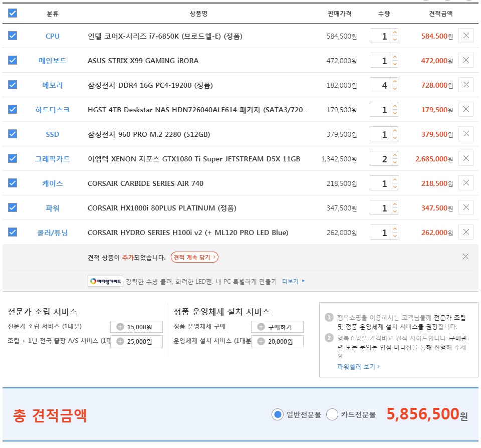Screen dimensions: 481x448
Task: Click the 견적 계속 담기 button
Action: [x=194, y=257]
